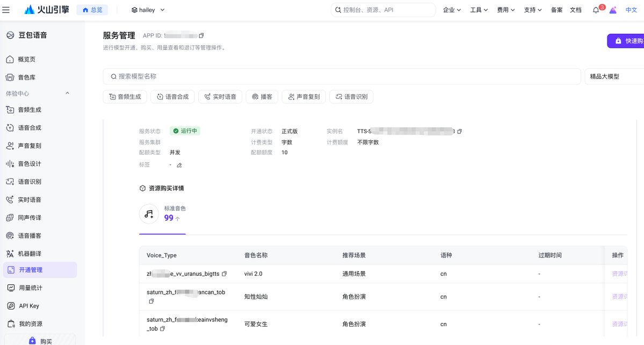The height and width of the screenshot is (345, 644).
Task: Filter by 播客 tag
Action: 262,97
